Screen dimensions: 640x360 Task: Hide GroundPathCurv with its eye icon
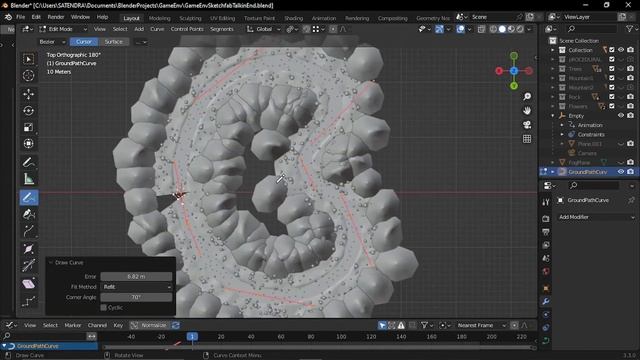click(x=621, y=172)
